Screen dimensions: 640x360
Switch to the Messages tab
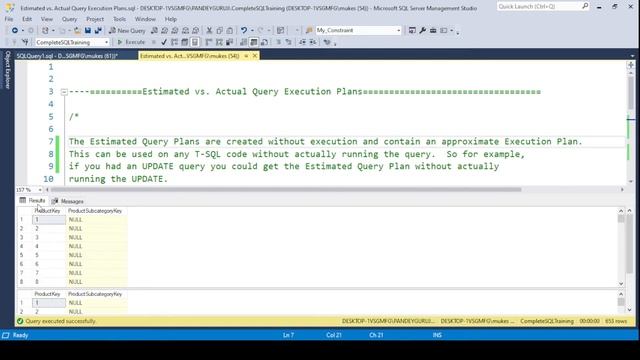[x=68, y=201]
